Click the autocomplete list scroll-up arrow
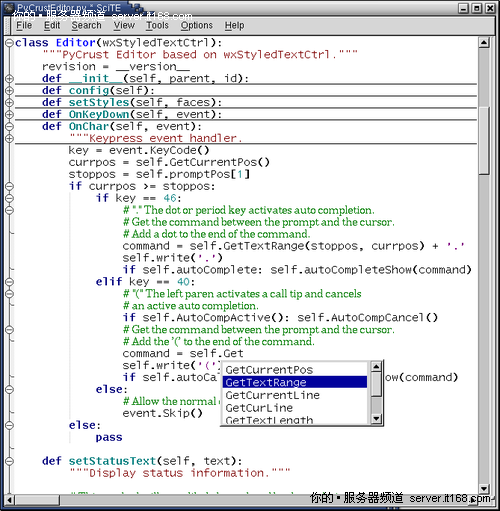Image resolution: width=500 pixels, height=511 pixels. (x=376, y=367)
